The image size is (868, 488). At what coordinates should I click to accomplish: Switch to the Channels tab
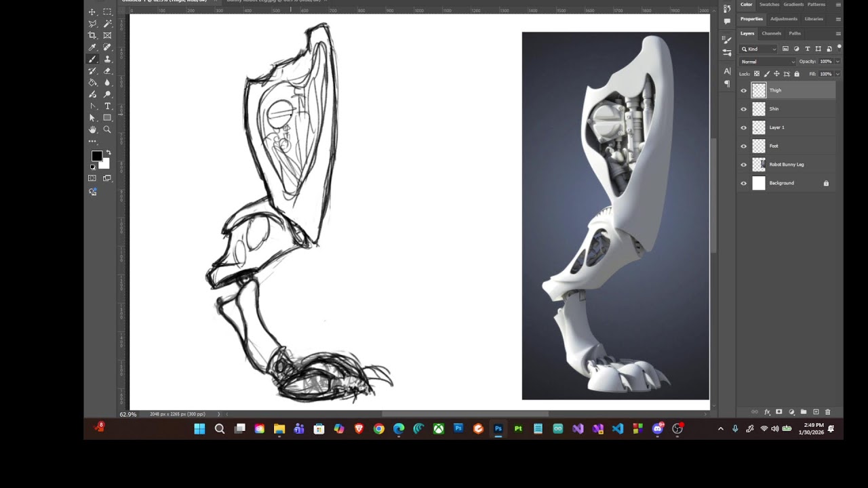coord(772,33)
